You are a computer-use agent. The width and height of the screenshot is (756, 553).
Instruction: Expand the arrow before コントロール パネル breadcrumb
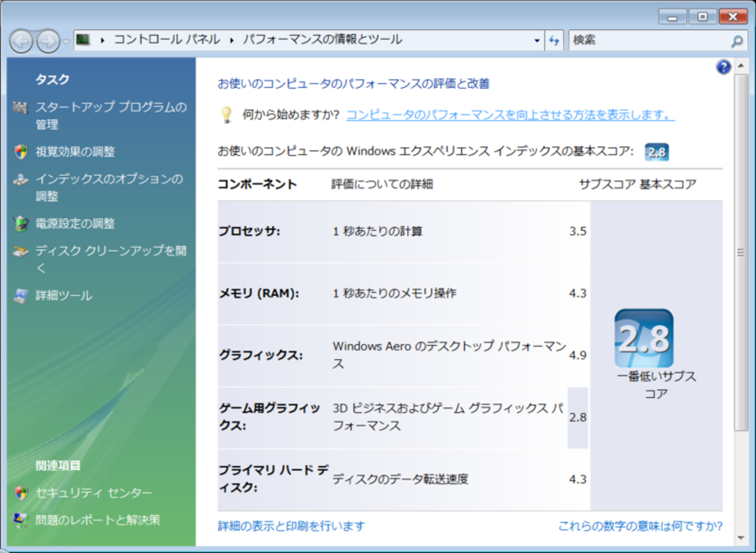click(102, 40)
